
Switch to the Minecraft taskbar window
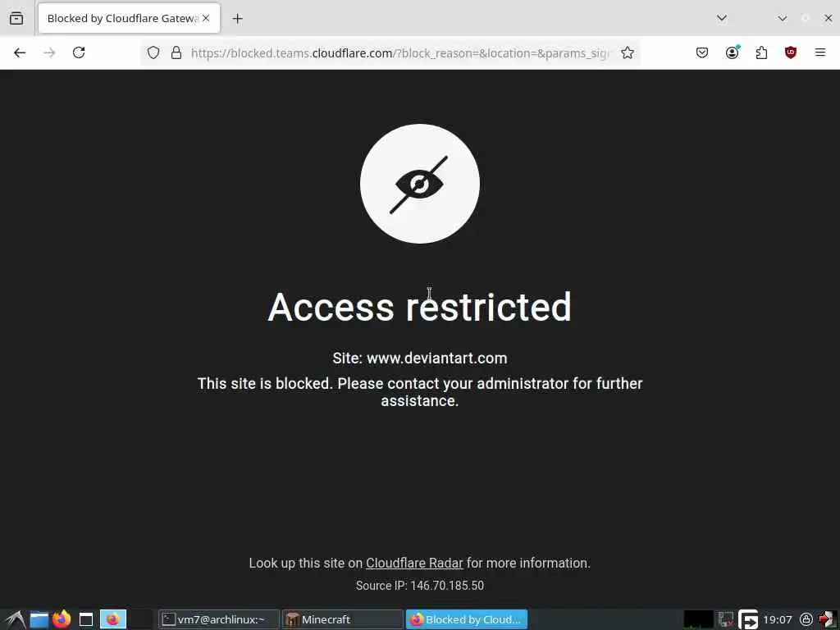(x=342, y=619)
